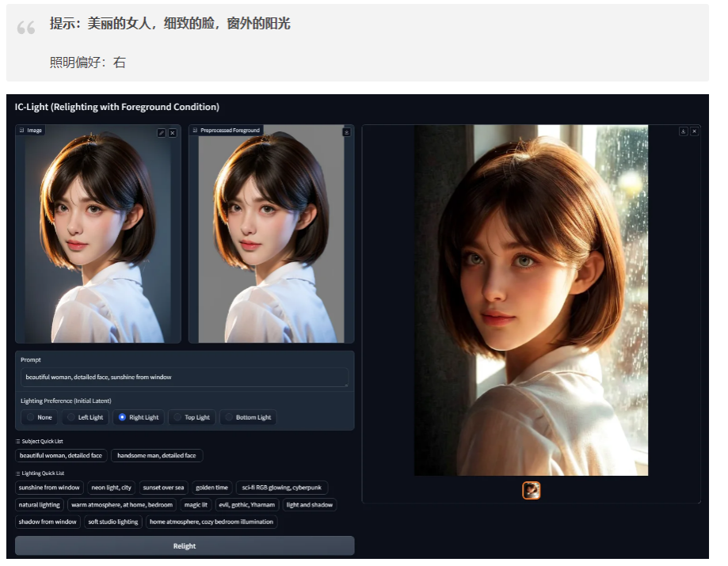
Task: Click inside the Prompt text field
Action: [x=185, y=378]
